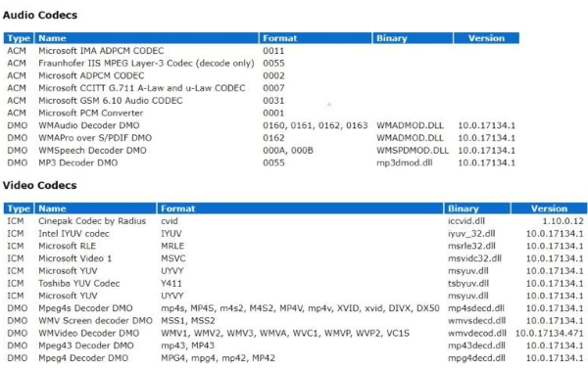Select Microsoft Video 1 name

click(x=74, y=258)
